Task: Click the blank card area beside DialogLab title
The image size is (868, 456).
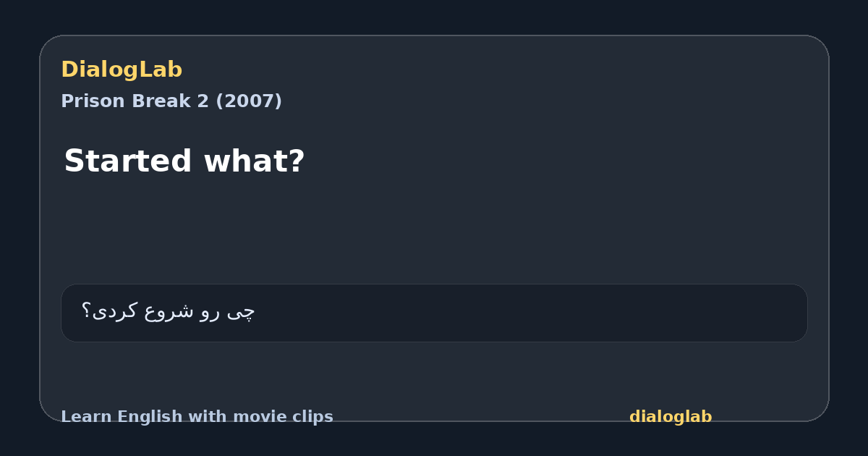Action: 506,69
